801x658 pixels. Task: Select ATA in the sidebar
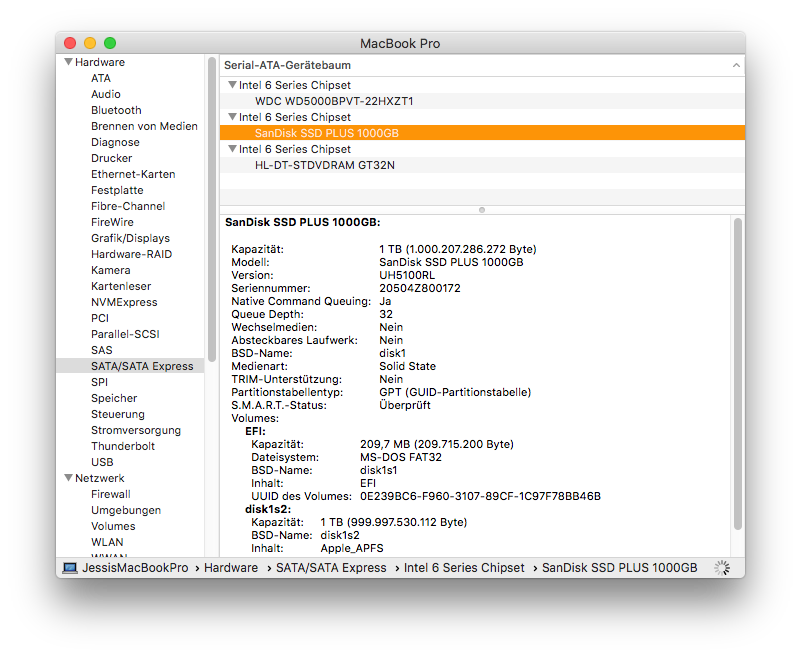pos(101,78)
